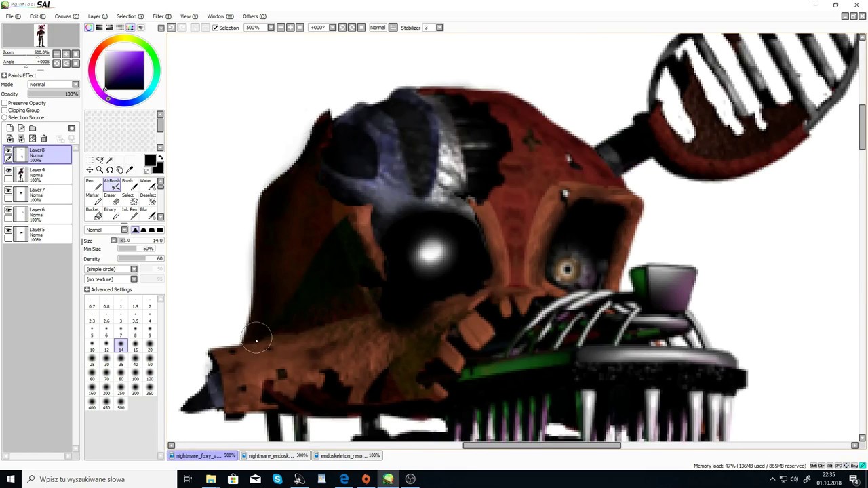Create a new layer folder

tap(33, 128)
